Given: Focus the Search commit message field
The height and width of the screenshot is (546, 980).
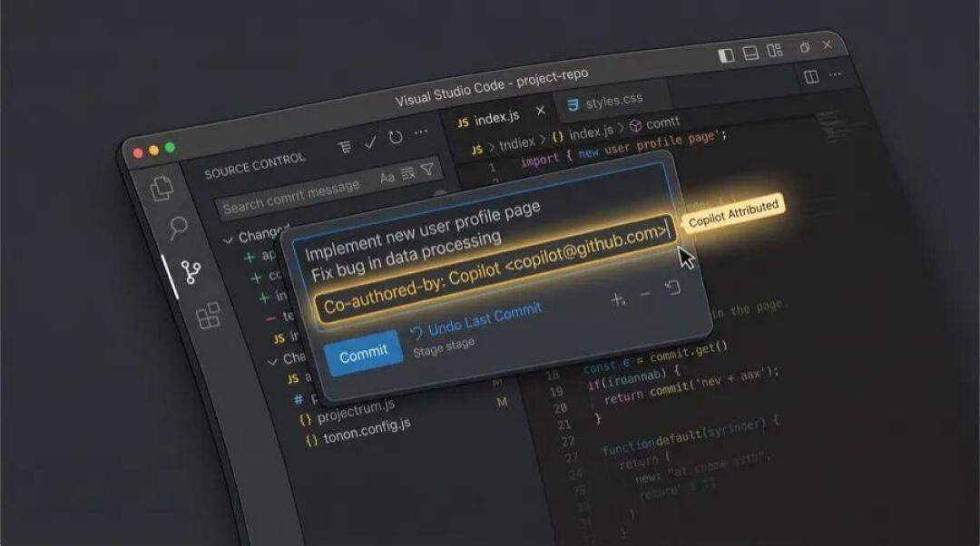Looking at the screenshot, I should tap(328, 189).
